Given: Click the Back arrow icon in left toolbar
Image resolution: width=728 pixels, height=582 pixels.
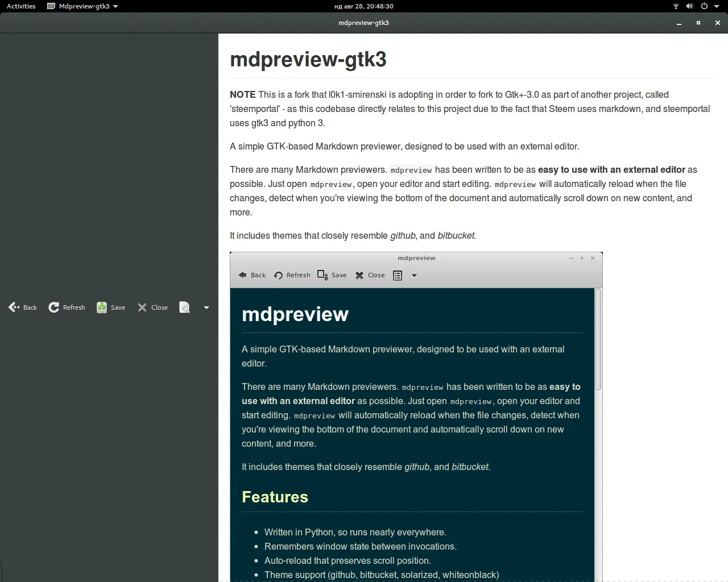Looking at the screenshot, I should click(14, 307).
